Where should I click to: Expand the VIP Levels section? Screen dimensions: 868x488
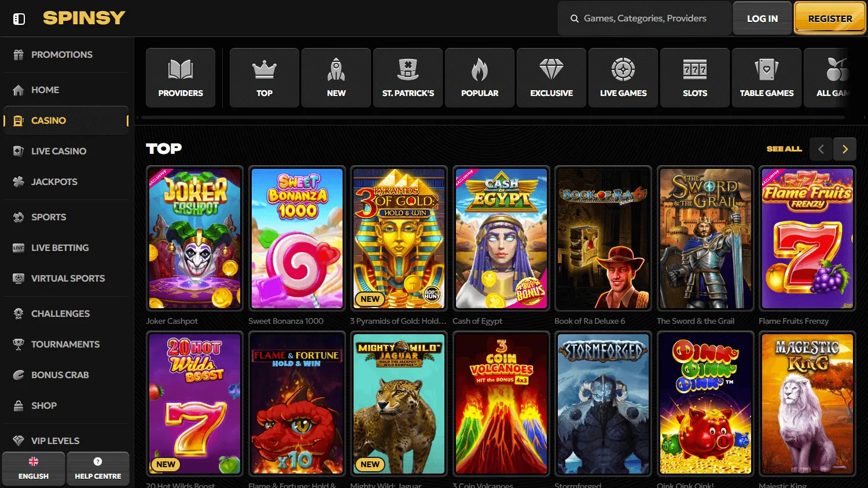54,440
